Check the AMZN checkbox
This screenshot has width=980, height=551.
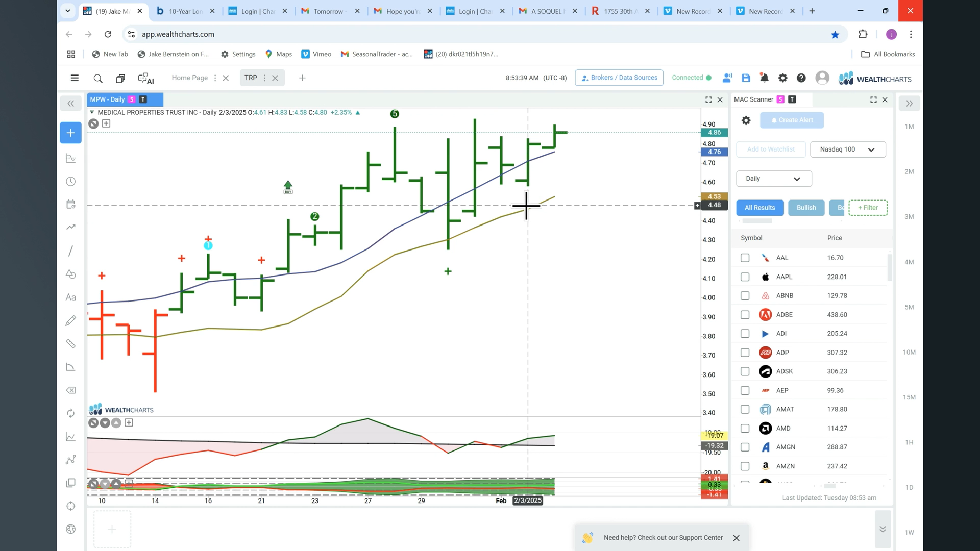[x=745, y=466]
